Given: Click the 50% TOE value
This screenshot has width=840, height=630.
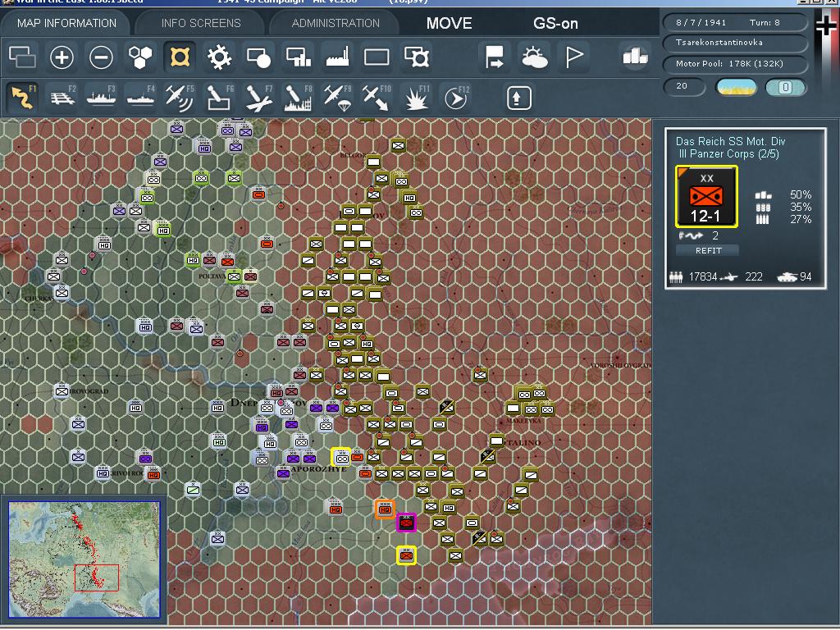Looking at the screenshot, I should pos(801,194).
